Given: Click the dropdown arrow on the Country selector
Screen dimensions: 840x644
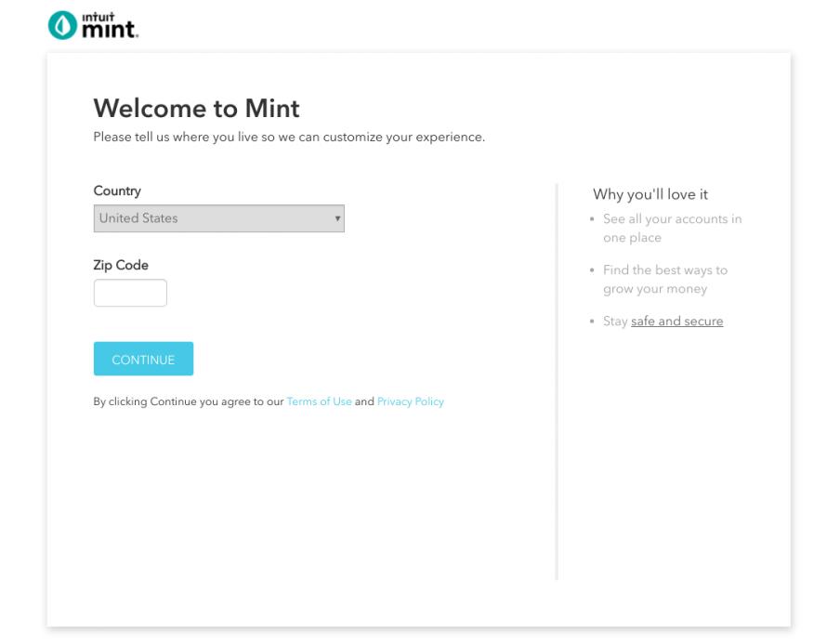Looking at the screenshot, I should tap(336, 217).
